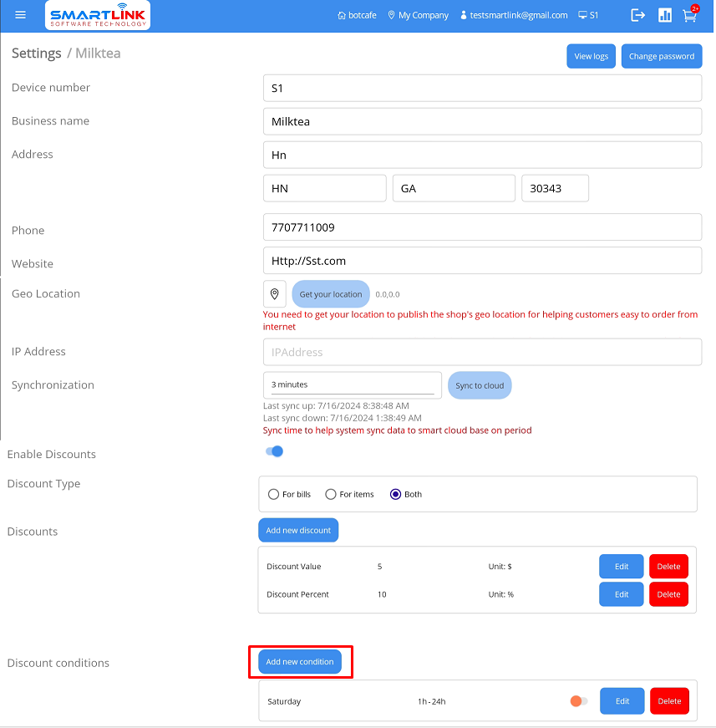The height and width of the screenshot is (728, 716).
Task: Click the geo location pin icon
Action: click(x=275, y=294)
